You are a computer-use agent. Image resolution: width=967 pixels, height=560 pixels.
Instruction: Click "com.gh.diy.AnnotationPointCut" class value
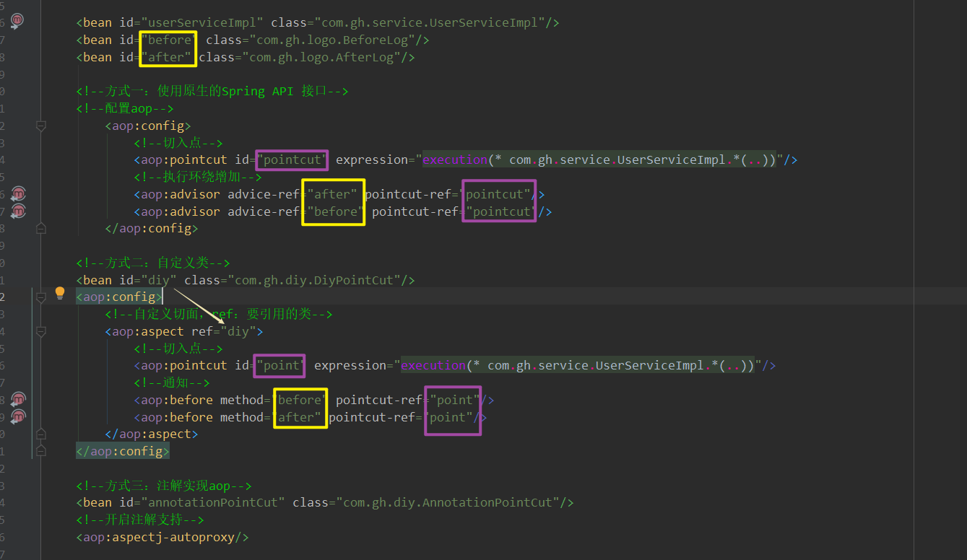tap(448, 502)
